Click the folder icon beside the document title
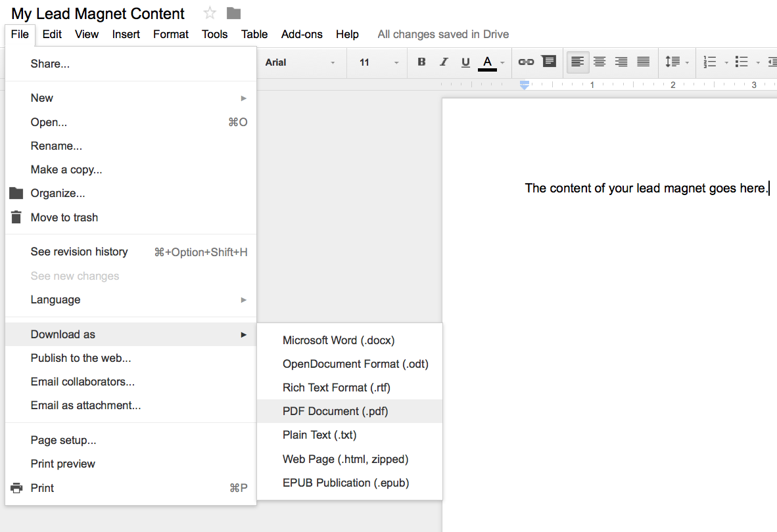This screenshot has width=777, height=532. (233, 13)
